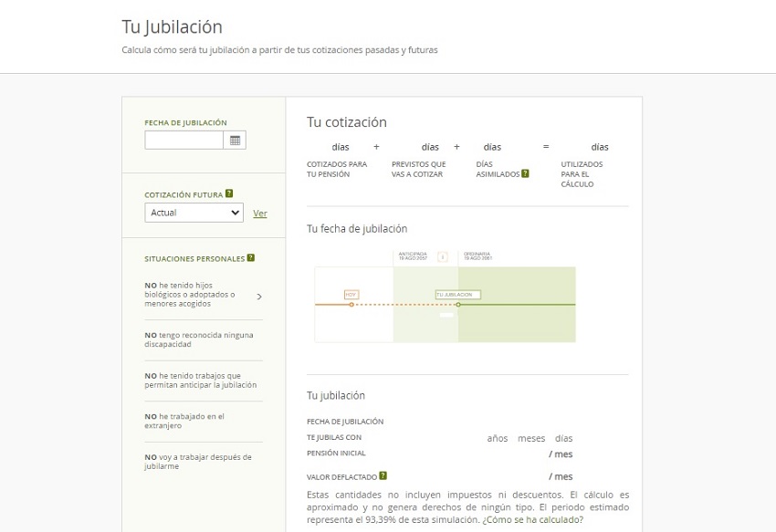Click the Ver link next to dropdown
The image size is (776, 532).
click(x=260, y=214)
